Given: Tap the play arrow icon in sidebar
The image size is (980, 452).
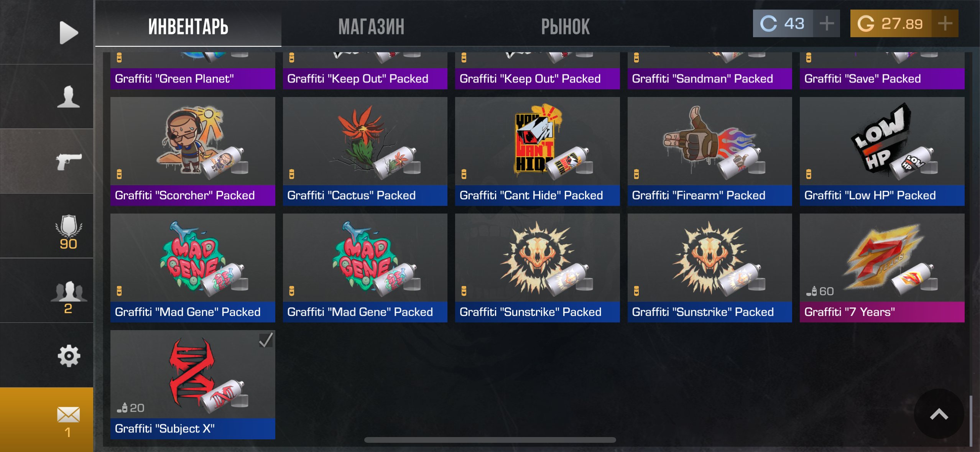Looking at the screenshot, I should (x=69, y=33).
